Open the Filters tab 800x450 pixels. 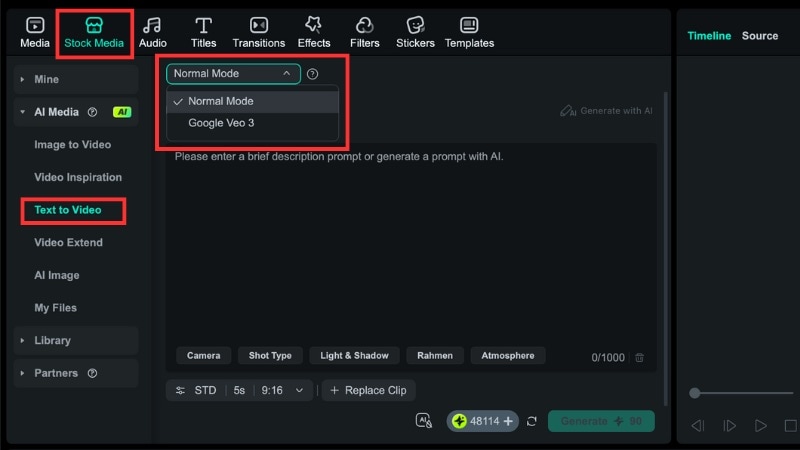[x=364, y=32]
